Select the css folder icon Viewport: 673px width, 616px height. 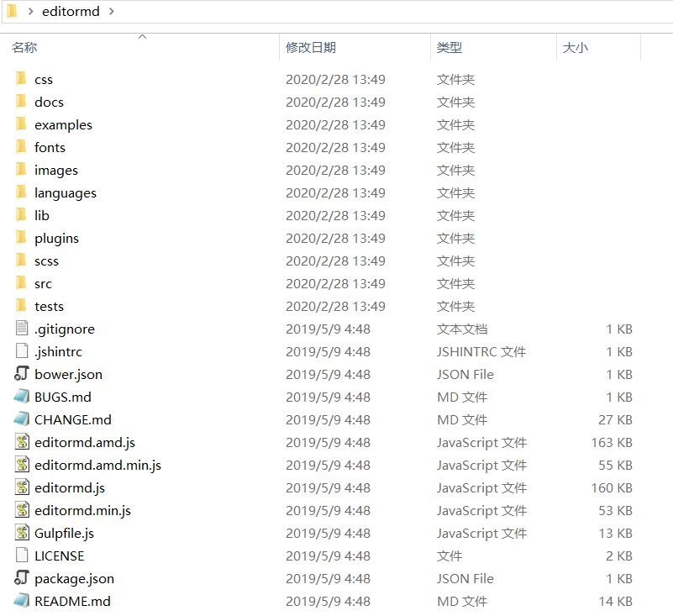pos(21,78)
